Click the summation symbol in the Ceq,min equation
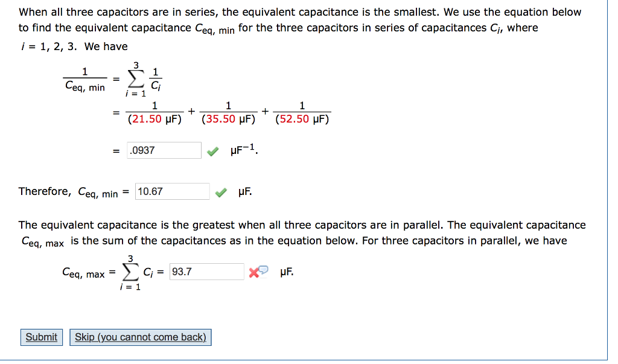Viewport: 618px width, 364px height. [135, 78]
